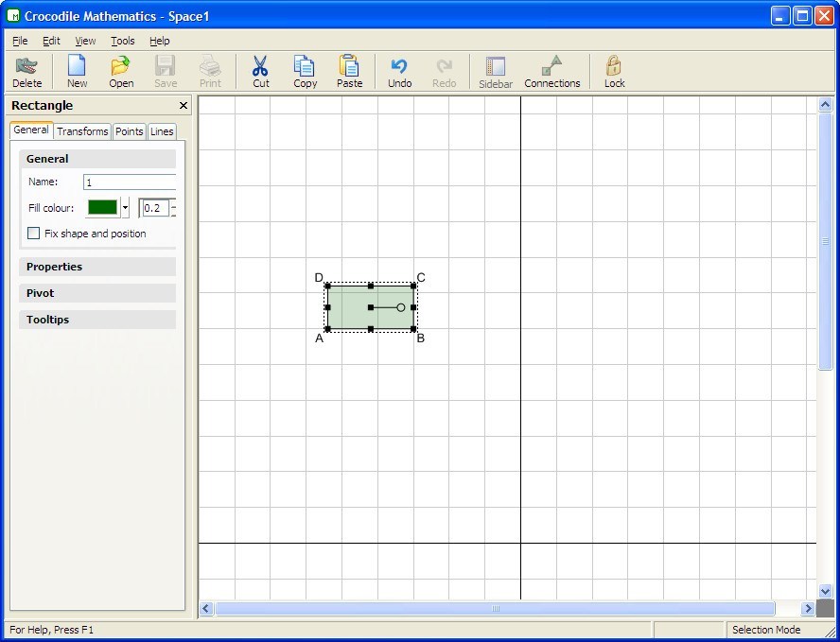Click the Open folder icon

121,66
